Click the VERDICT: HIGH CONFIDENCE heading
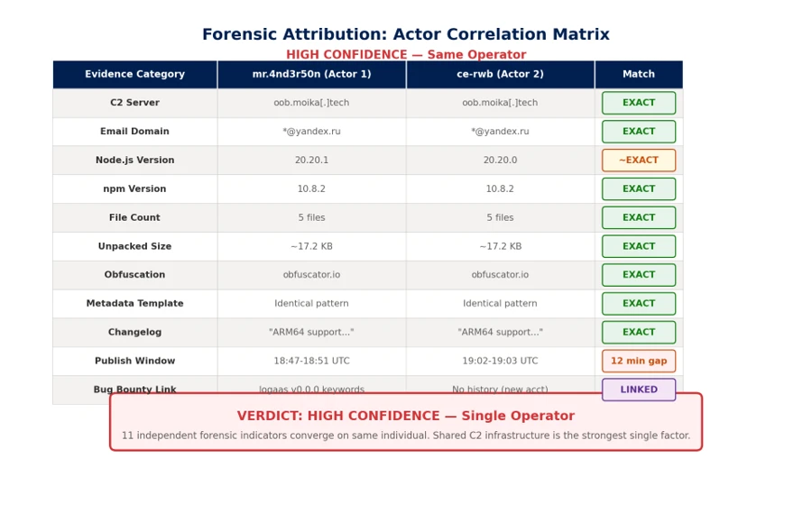Viewport: 812px width, 514px height. (x=405, y=416)
